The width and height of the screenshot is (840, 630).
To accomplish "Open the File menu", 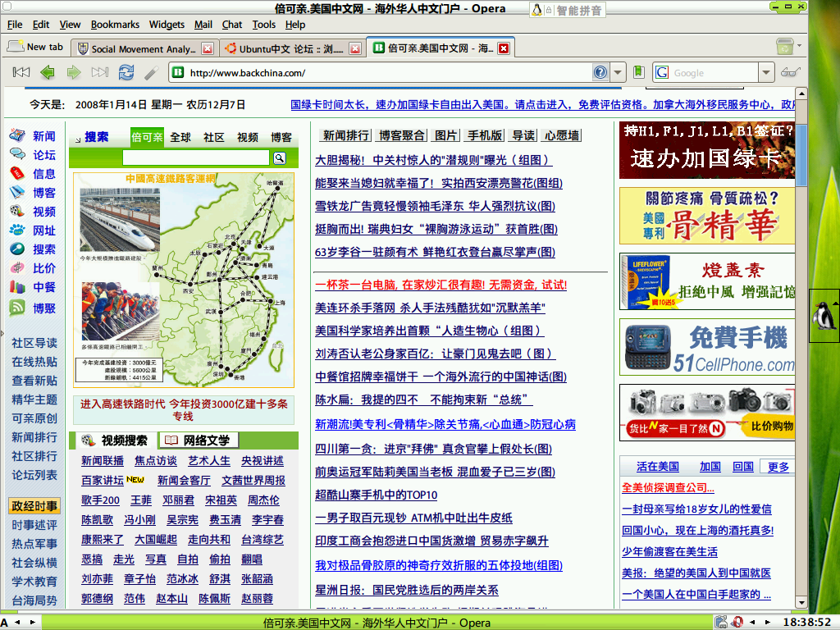I will click(15, 25).
